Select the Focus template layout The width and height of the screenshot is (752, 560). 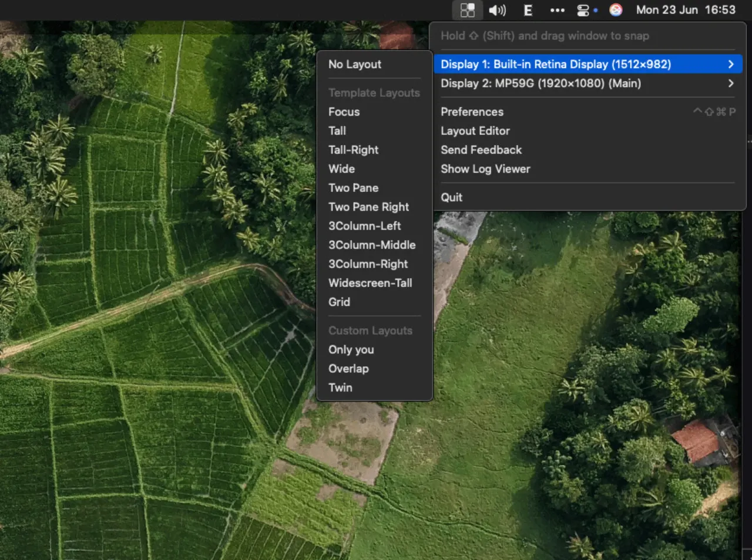tap(375, 112)
